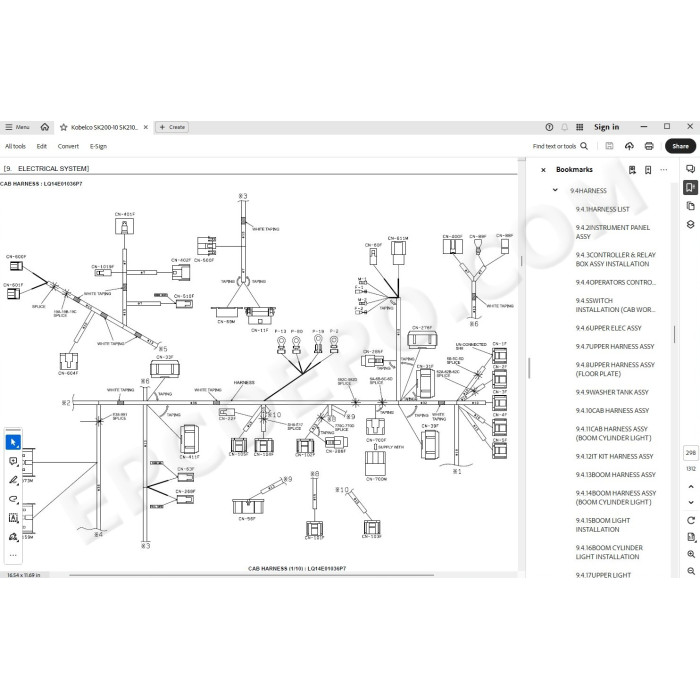
Task: Open the apps grid icon
Action: (x=579, y=127)
